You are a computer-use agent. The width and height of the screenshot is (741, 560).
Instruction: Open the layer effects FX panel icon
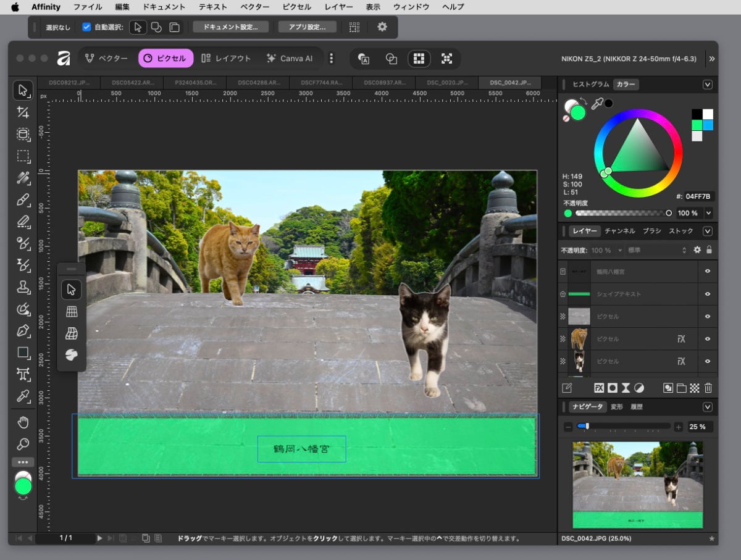pyautogui.click(x=599, y=388)
